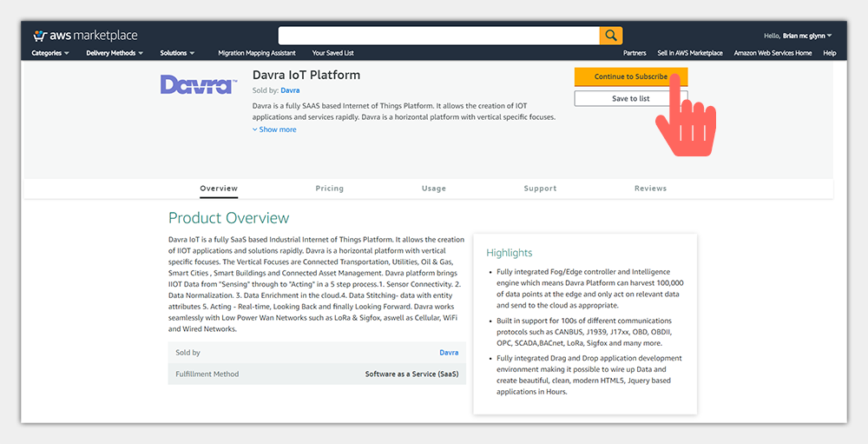Switch to the Pricing tab
This screenshot has width=868, height=444.
(x=329, y=189)
